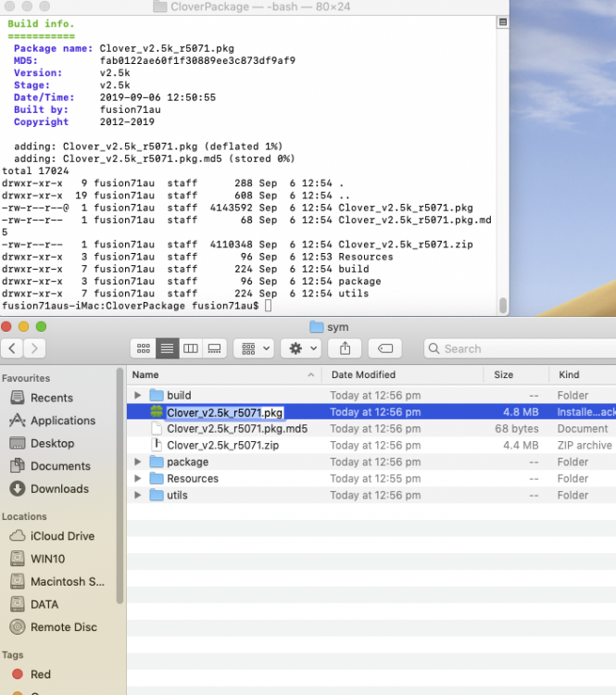The image size is (616, 695).
Task: Open iCloud Drive in sidebar
Action: pyautogui.click(x=52, y=536)
